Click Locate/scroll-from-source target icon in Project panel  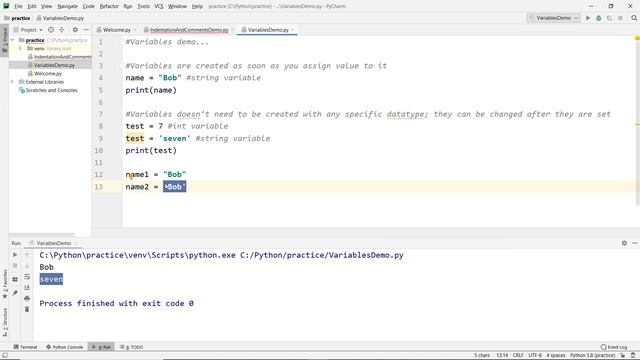(51, 30)
